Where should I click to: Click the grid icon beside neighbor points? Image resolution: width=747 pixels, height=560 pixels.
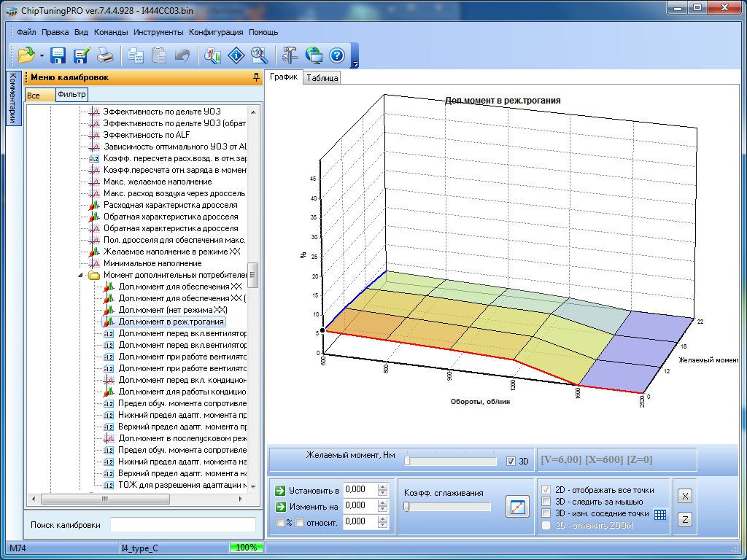pos(660,514)
